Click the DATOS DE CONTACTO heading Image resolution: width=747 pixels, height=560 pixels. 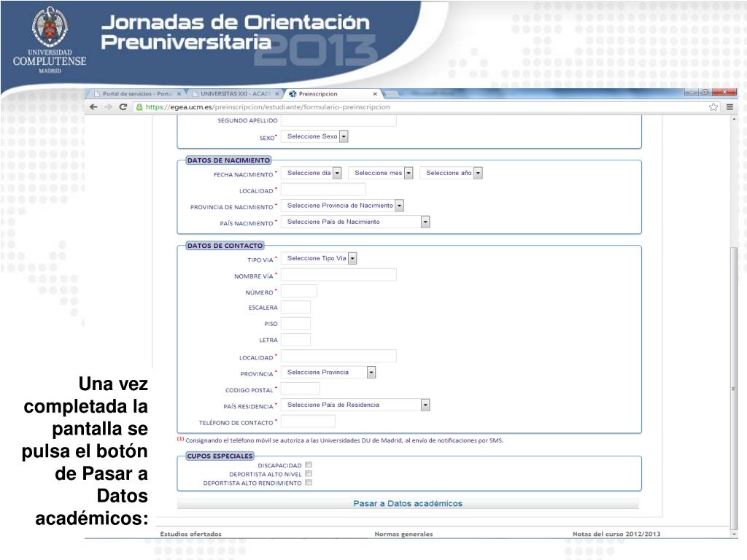tap(225, 245)
